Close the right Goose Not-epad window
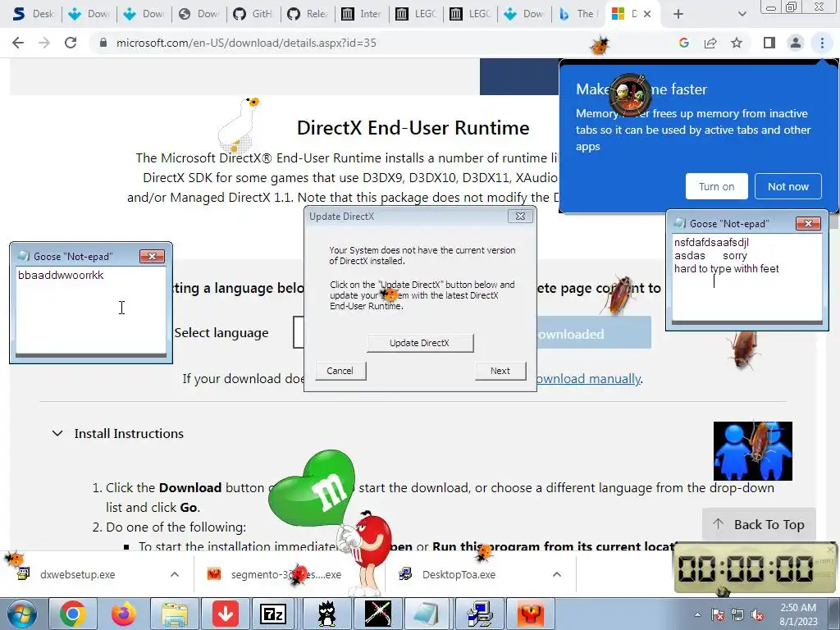This screenshot has height=630, width=840. [808, 223]
